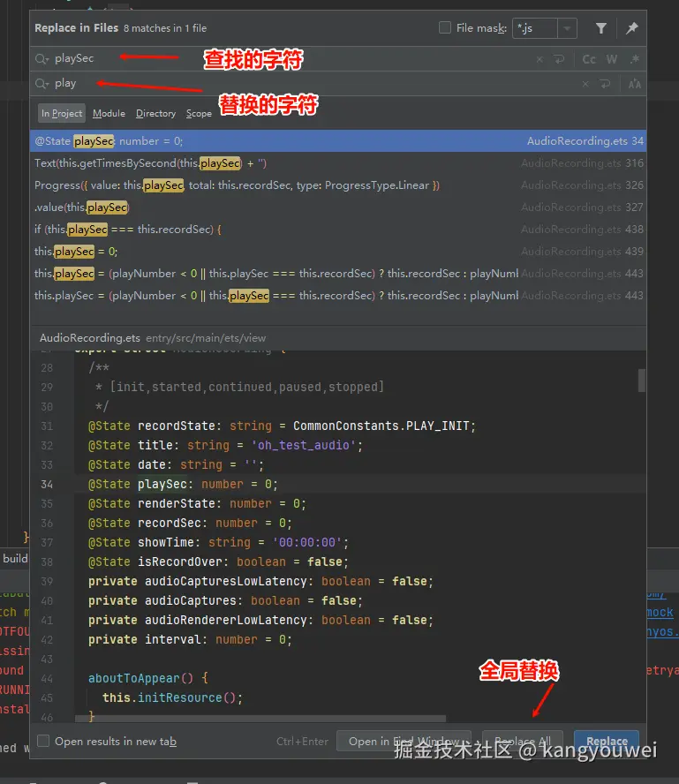Screen dimensions: 679x784
Task: Click 'recordState' declaration on line 31
Action: pyautogui.click(x=176, y=426)
